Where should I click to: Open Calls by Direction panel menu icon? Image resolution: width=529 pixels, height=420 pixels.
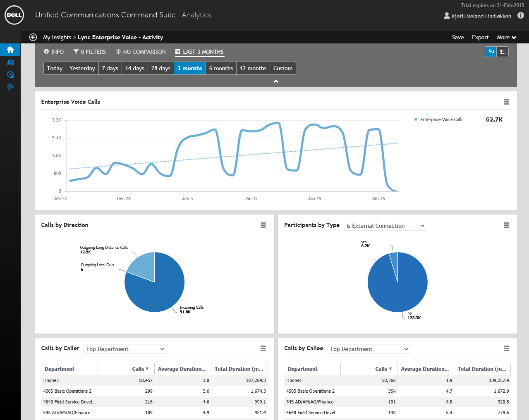click(263, 225)
